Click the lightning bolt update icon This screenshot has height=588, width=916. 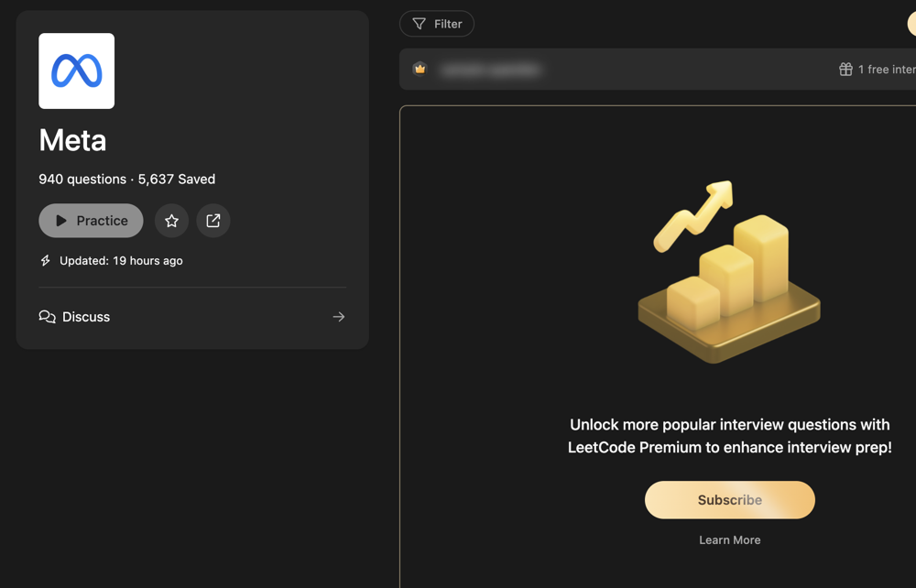[x=46, y=261]
